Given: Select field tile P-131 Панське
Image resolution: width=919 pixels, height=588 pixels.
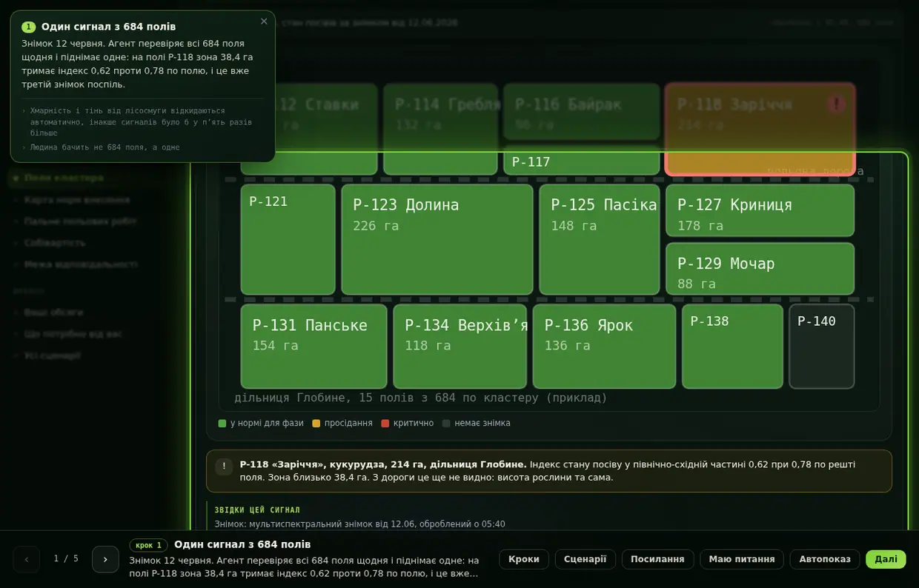Looking at the screenshot, I should click(x=314, y=347).
